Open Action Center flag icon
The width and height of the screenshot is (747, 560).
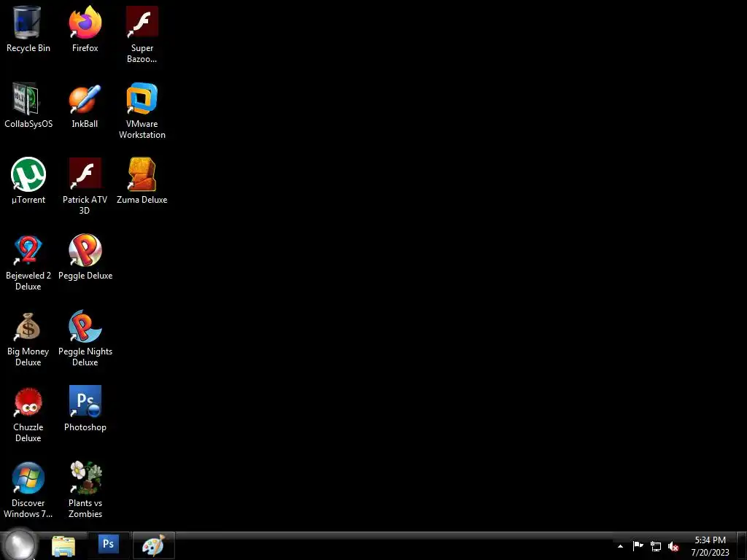[x=638, y=546]
